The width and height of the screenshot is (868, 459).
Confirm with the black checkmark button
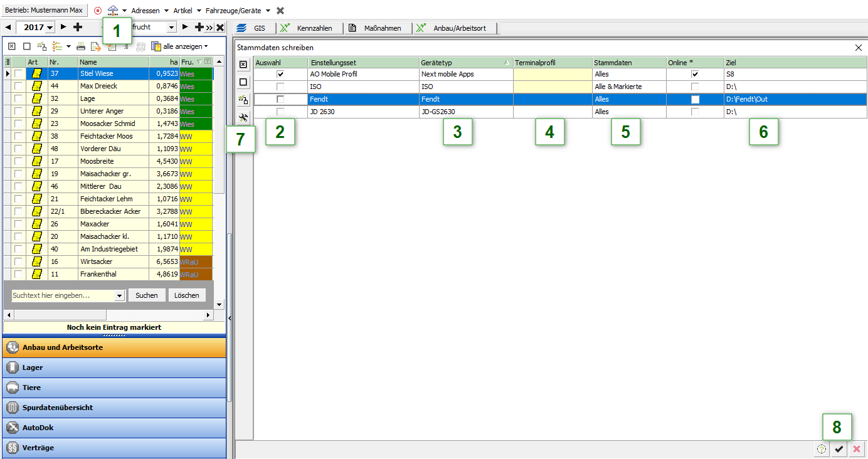(839, 449)
